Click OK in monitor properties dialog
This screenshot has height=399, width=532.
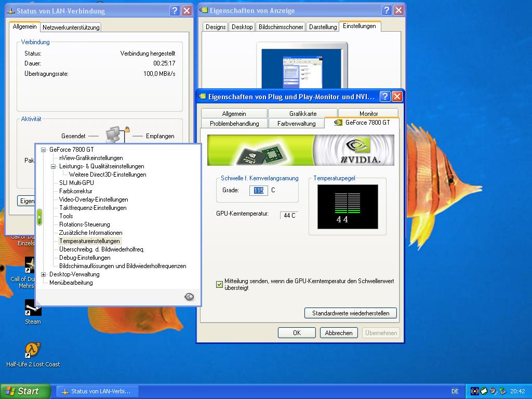point(297,333)
